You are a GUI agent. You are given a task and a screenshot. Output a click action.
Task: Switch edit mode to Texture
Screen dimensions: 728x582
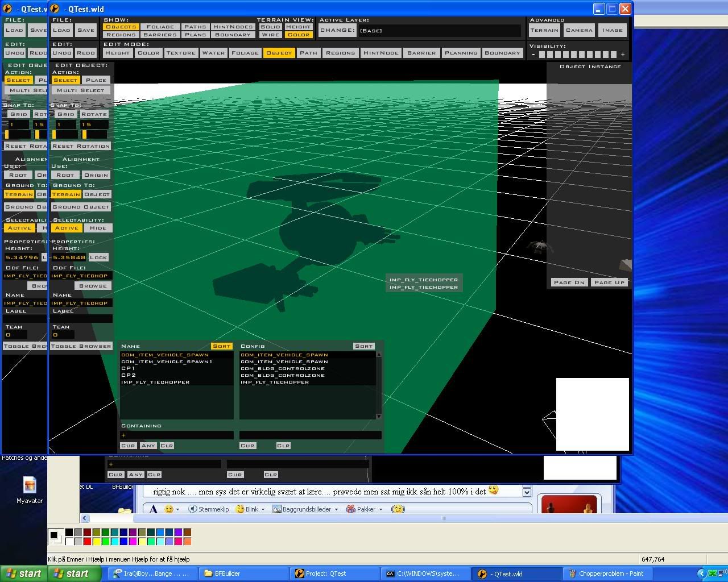181,53
